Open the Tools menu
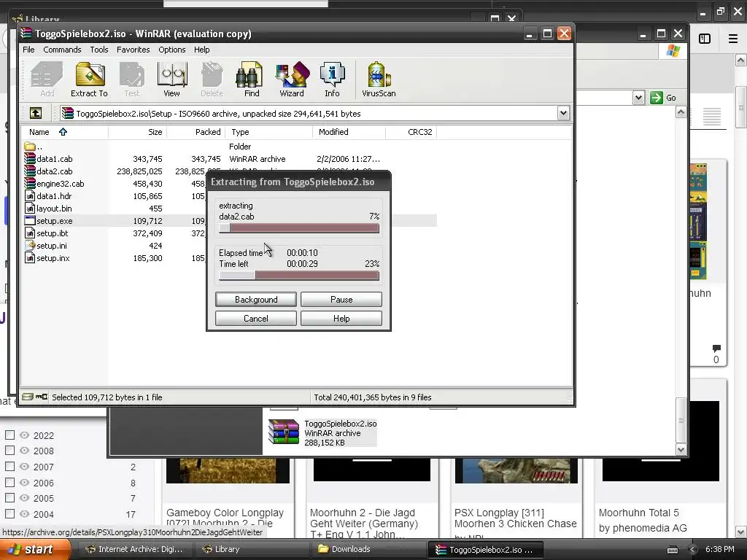This screenshot has height=560, width=747. click(x=99, y=50)
